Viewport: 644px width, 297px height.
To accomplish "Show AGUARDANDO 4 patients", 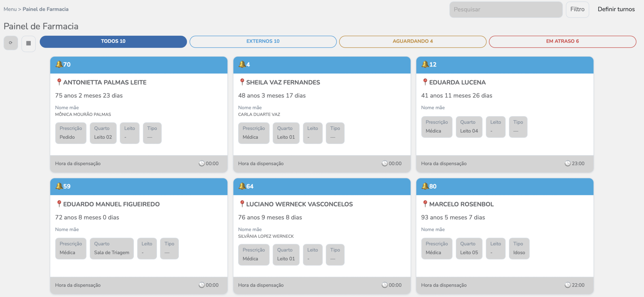I will tap(413, 41).
